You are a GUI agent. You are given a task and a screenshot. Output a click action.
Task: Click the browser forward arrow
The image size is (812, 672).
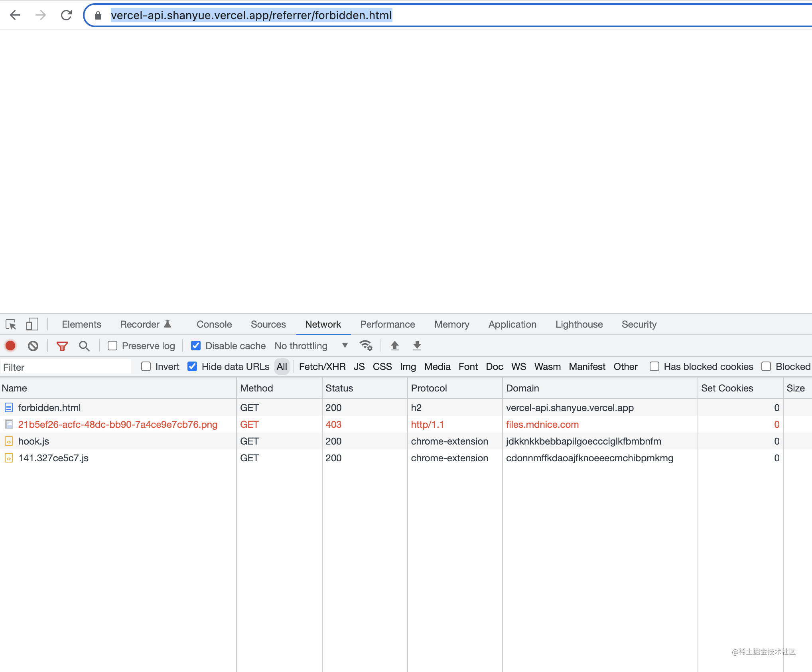40,15
